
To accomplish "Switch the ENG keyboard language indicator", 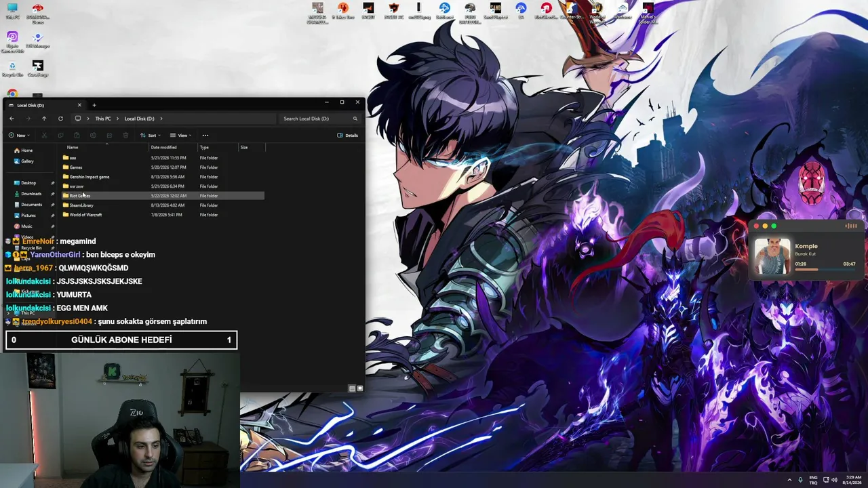I will click(813, 480).
